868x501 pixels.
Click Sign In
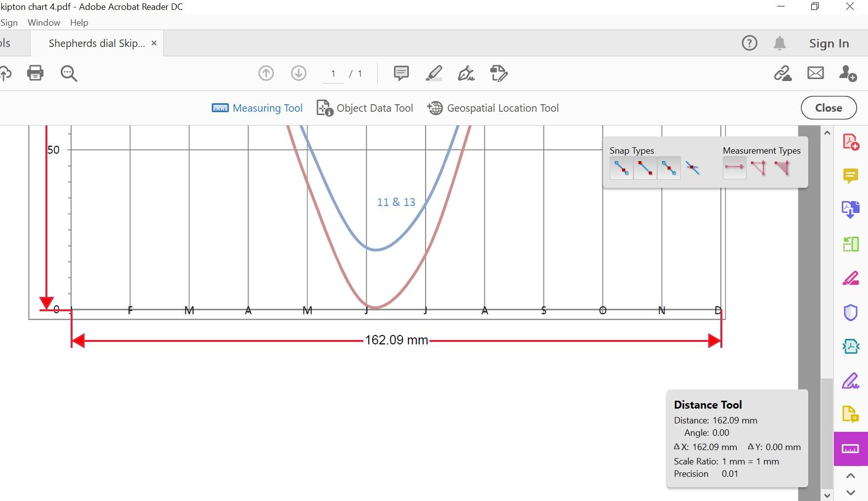click(829, 43)
